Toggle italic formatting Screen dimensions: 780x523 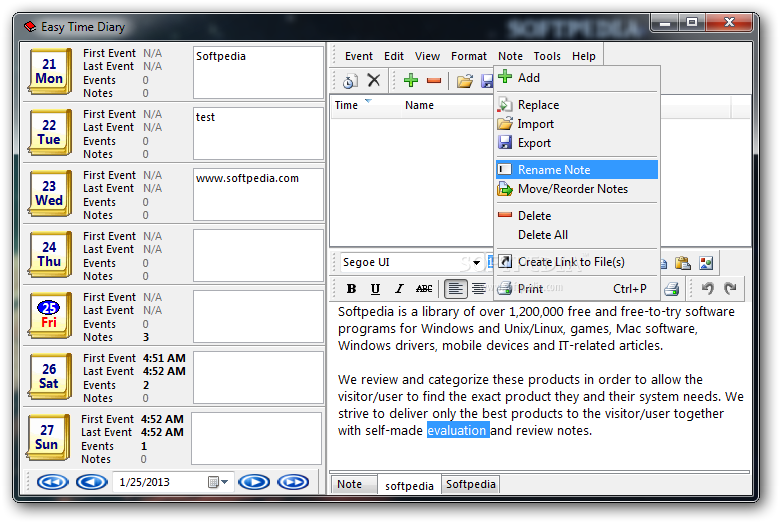pos(399,289)
